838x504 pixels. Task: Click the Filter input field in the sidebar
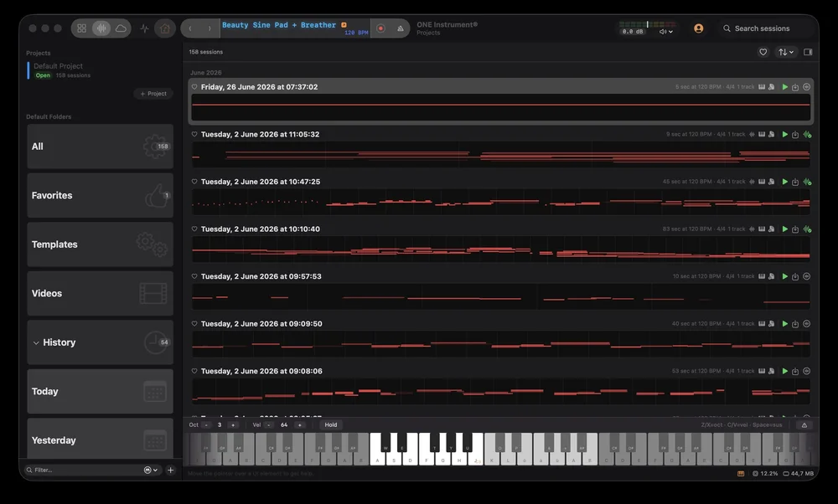tap(85, 470)
